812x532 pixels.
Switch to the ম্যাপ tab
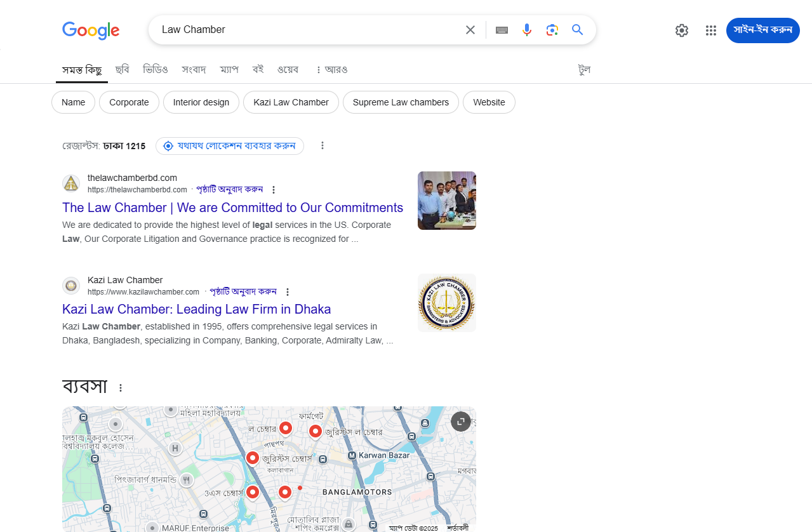click(x=229, y=69)
